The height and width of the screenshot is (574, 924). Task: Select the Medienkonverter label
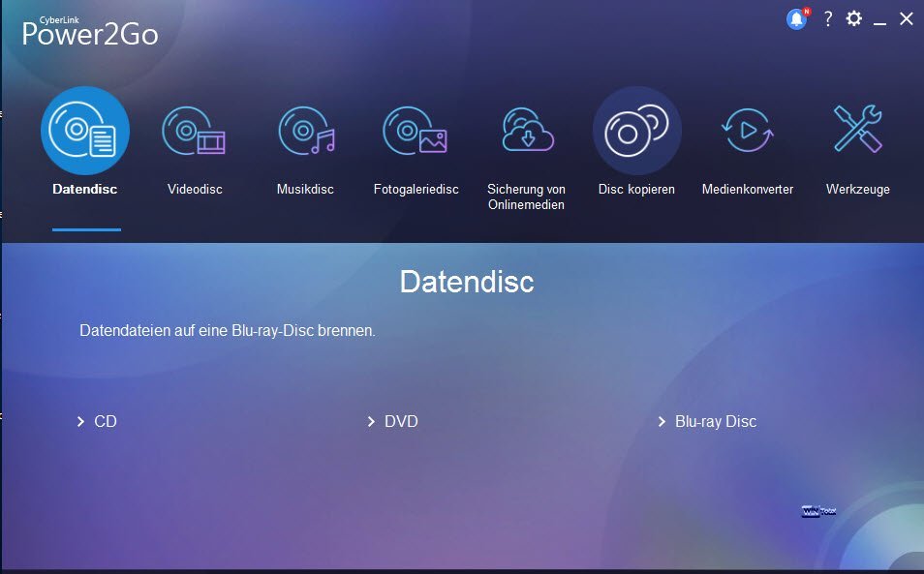(747, 189)
